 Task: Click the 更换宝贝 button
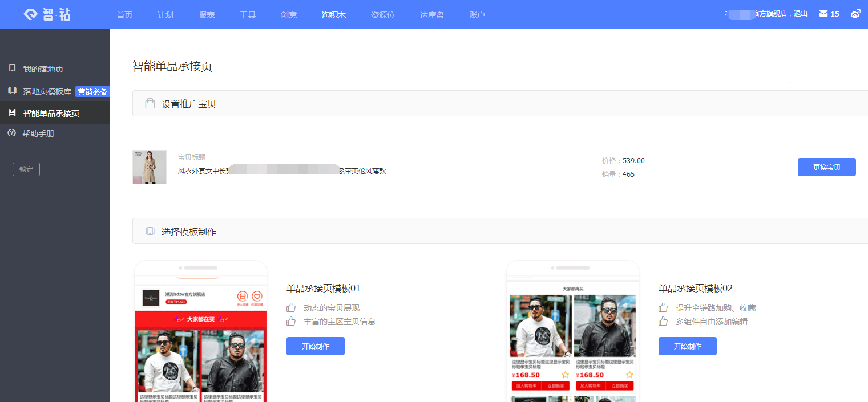[826, 167]
